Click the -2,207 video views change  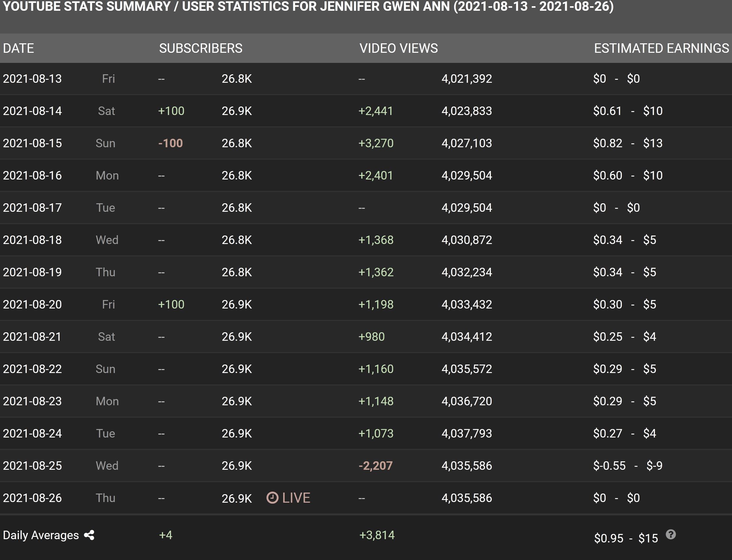(x=375, y=466)
